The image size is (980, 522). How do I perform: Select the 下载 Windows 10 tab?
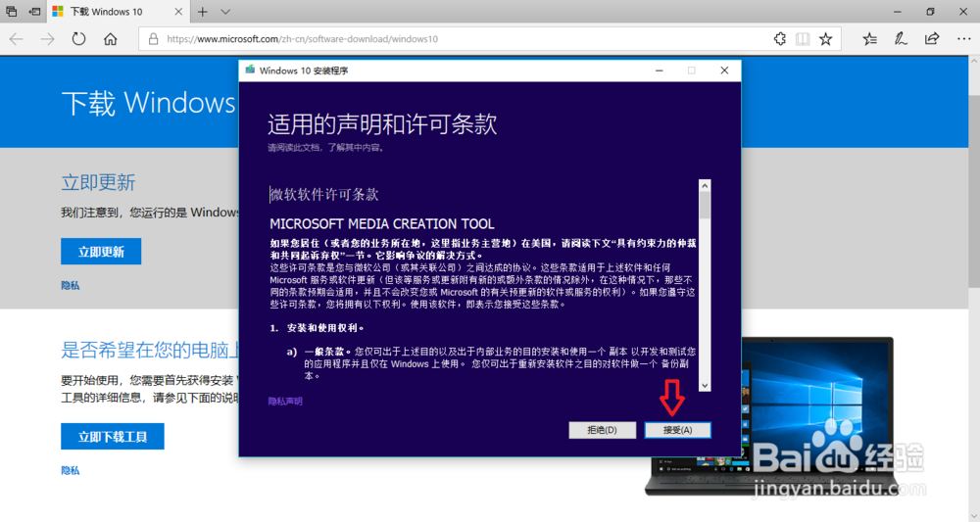click(118, 12)
